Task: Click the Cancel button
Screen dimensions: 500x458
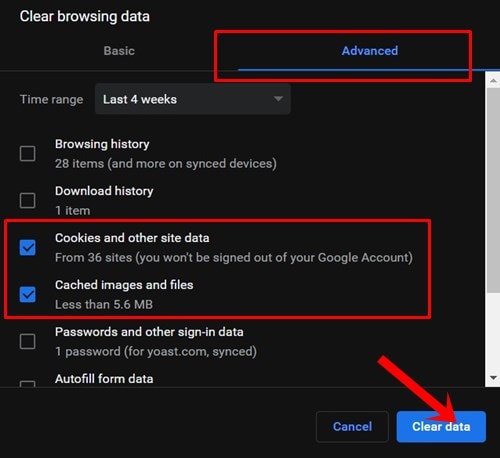Action: pos(352,427)
